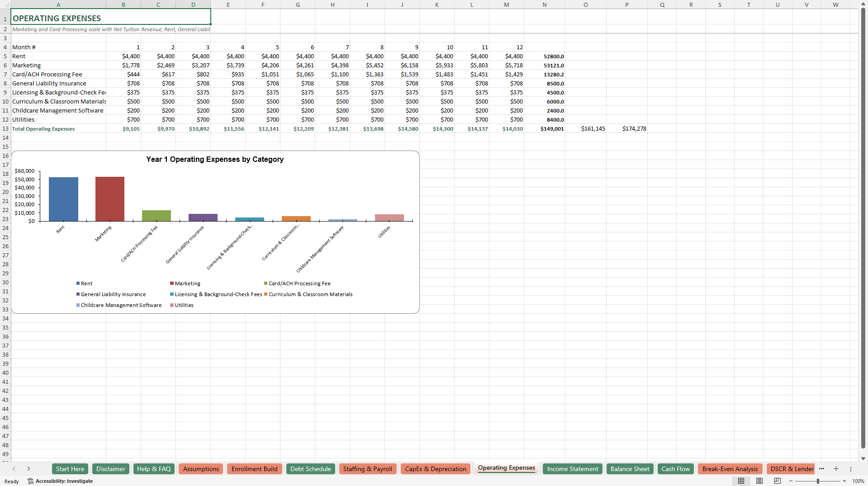
Task: Click Childcare Management Software legend entry
Action: pyautogui.click(x=119, y=305)
